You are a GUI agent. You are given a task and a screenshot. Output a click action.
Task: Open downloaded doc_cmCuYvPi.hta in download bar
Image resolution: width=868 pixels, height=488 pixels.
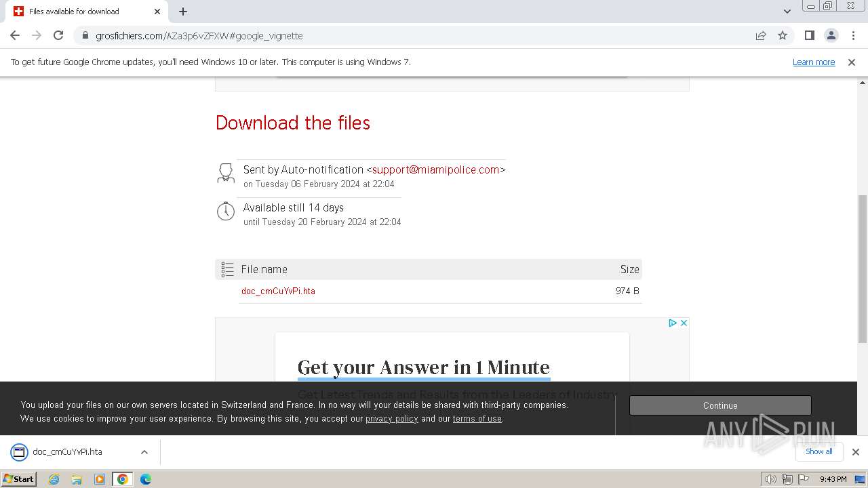[x=67, y=451]
